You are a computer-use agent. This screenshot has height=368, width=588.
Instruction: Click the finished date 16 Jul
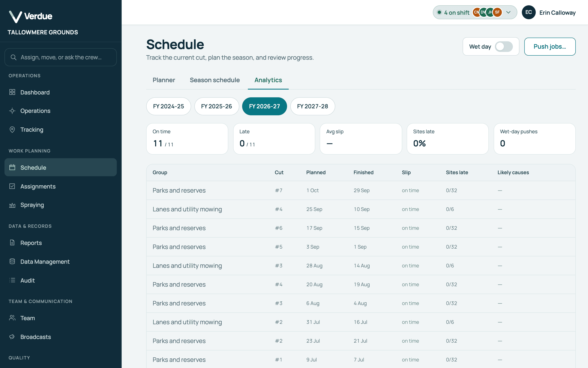tap(360, 322)
